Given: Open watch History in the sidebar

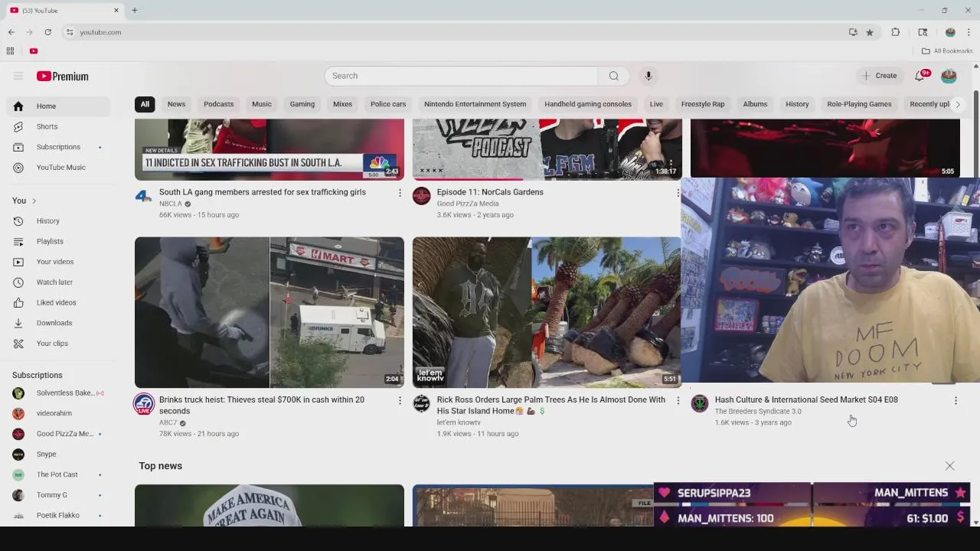Looking at the screenshot, I should pos(57,221).
